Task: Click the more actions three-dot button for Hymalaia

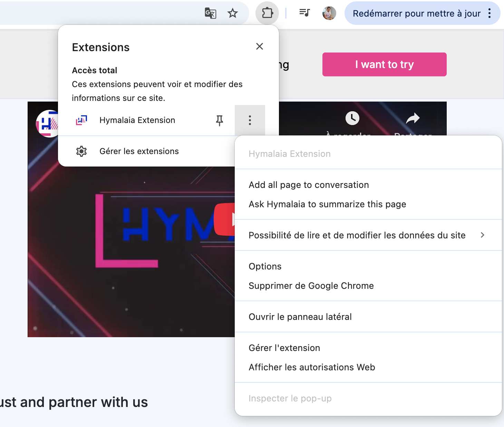Action: [250, 120]
